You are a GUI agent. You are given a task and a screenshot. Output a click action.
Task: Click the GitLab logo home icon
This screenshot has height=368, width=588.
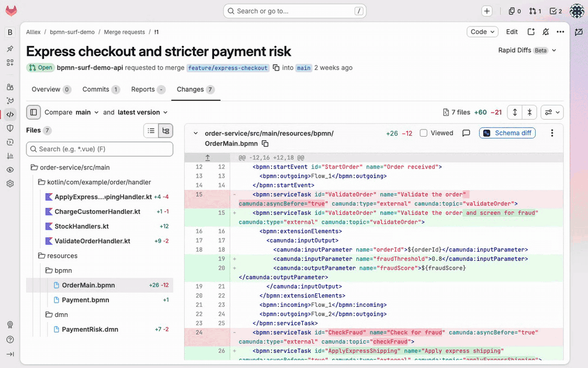11,11
